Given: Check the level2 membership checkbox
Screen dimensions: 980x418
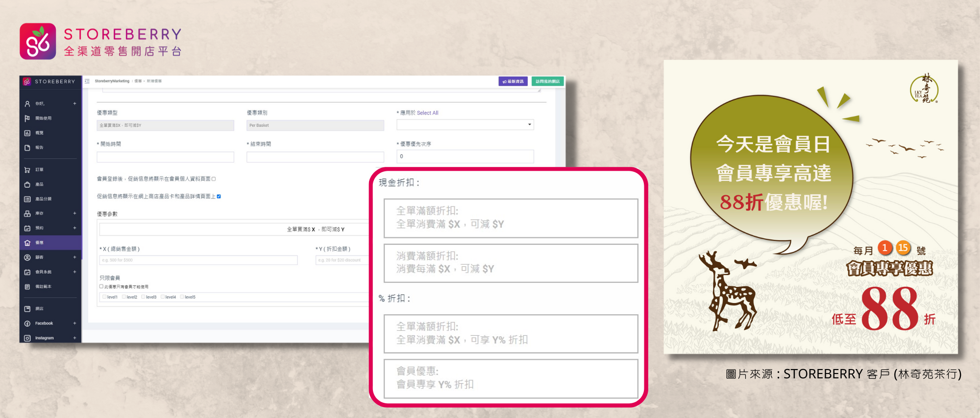Looking at the screenshot, I should [x=124, y=297].
